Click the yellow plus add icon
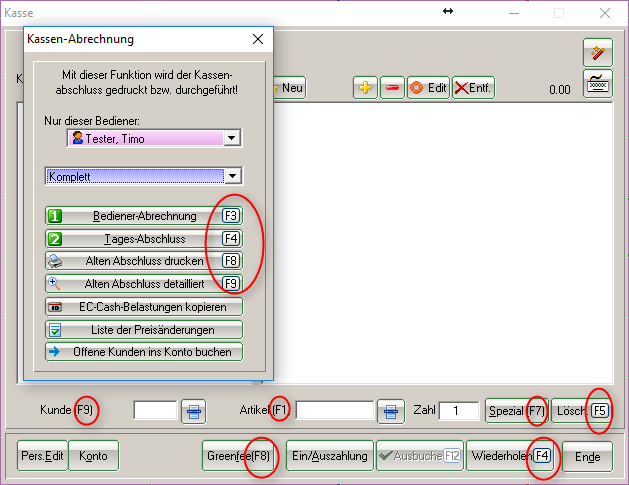 tap(366, 88)
